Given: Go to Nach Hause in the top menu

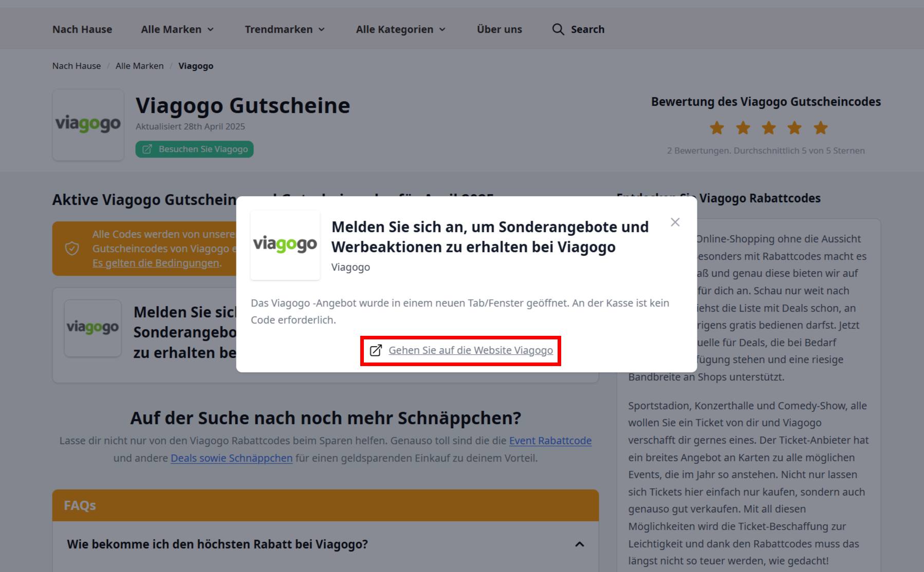Looking at the screenshot, I should (x=82, y=29).
